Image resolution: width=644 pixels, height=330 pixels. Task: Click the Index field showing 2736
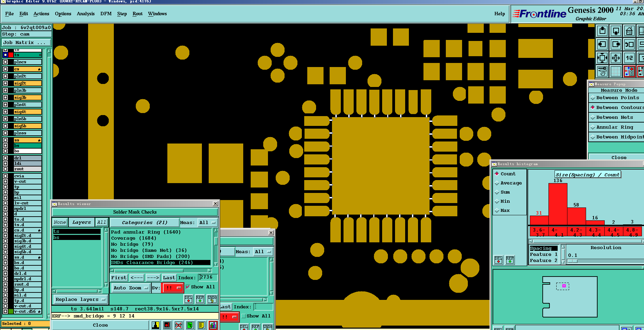(207, 277)
